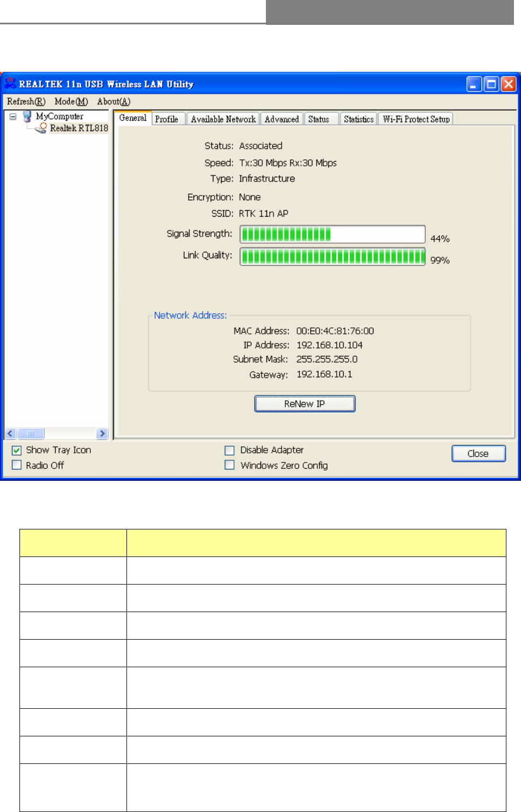521x812 pixels.
Task: Click the ReNew IP button
Action: point(305,404)
